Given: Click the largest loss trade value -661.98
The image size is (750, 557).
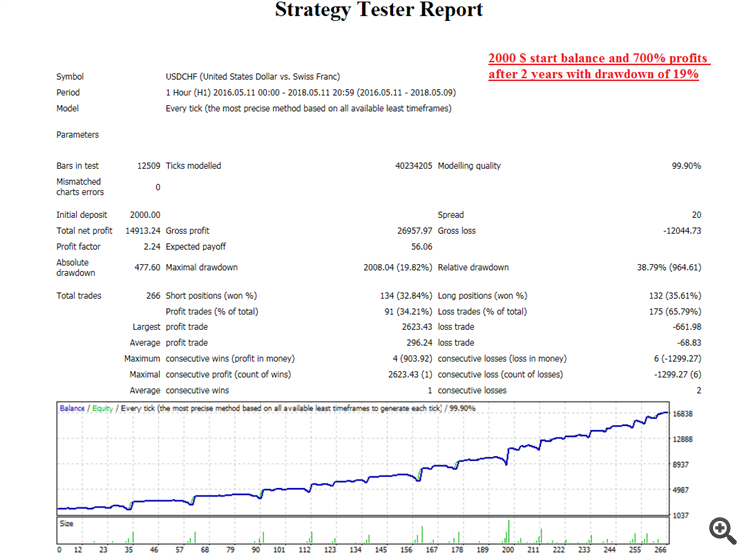Looking at the screenshot, I should [686, 327].
